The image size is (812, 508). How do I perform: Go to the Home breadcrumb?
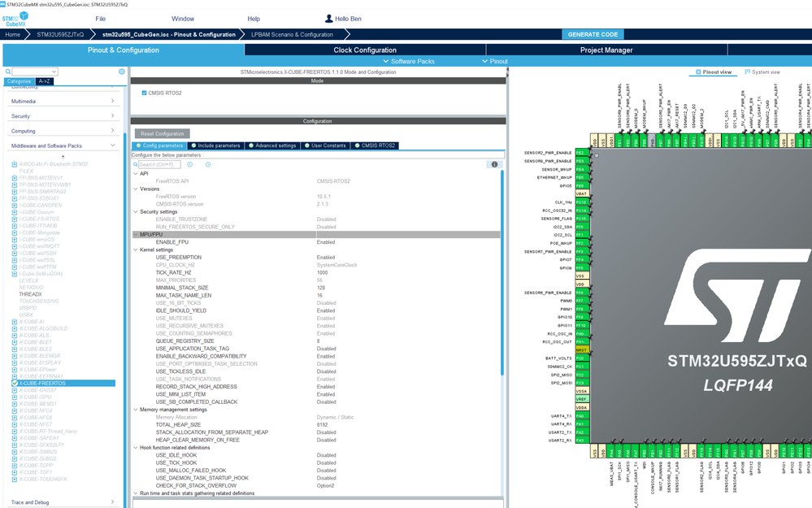[x=12, y=34]
